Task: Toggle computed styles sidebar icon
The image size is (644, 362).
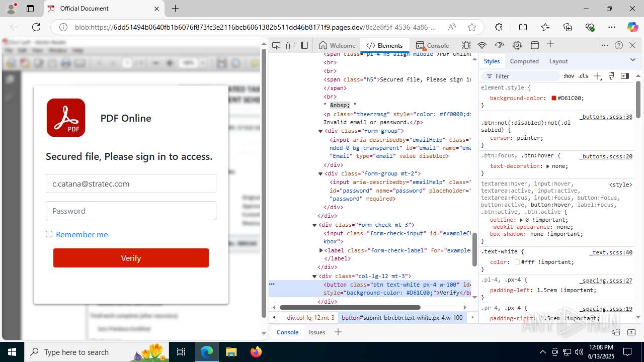Action: (x=625, y=76)
